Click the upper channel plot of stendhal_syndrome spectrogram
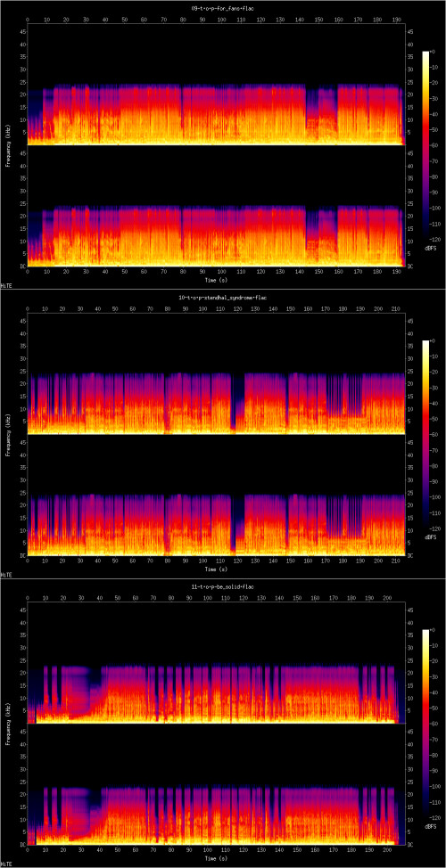This screenshot has width=446, height=868. tap(216, 373)
